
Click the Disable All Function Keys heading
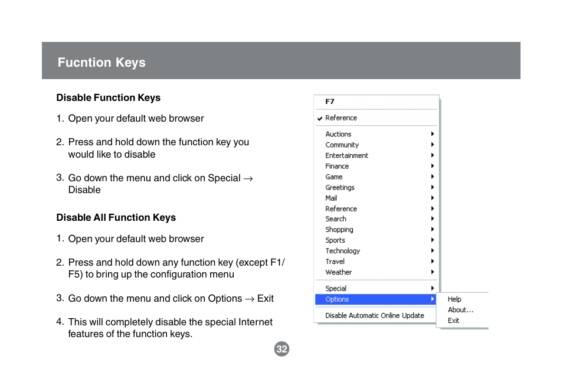116,218
